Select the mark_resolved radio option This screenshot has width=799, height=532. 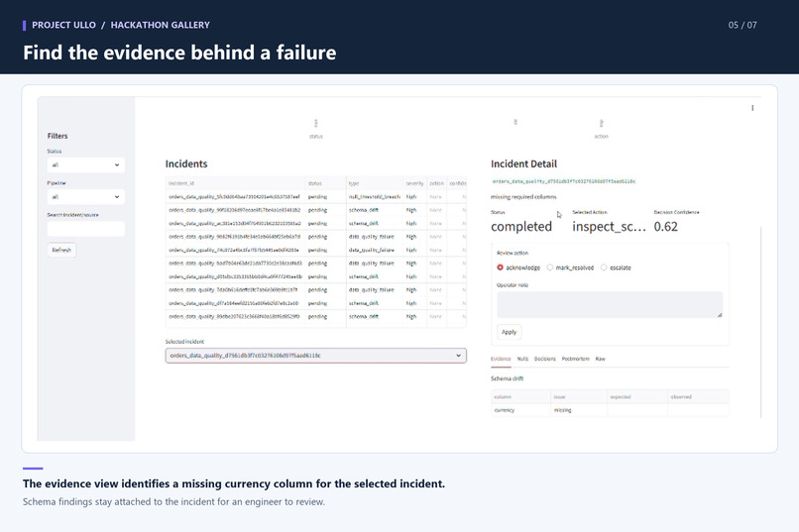570,267
